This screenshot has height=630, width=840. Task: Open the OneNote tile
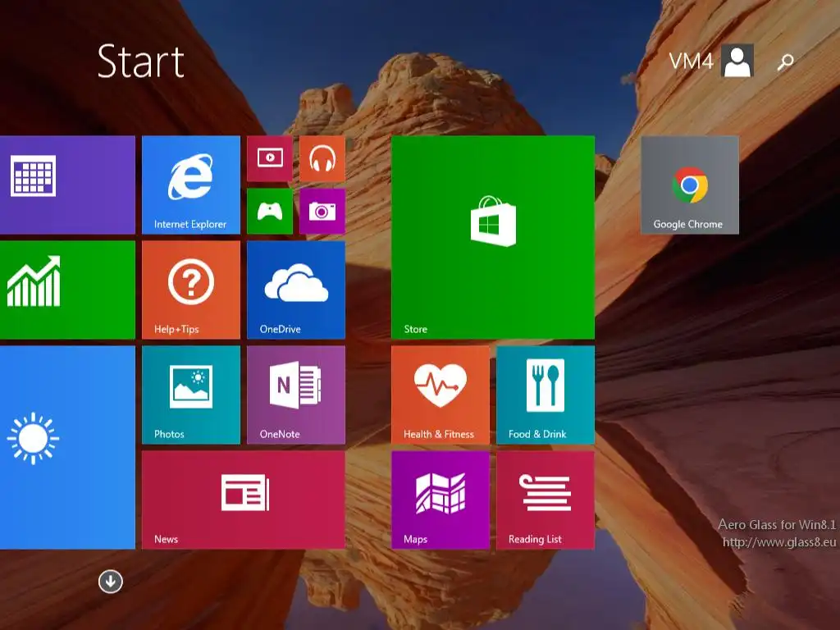pyautogui.click(x=295, y=395)
